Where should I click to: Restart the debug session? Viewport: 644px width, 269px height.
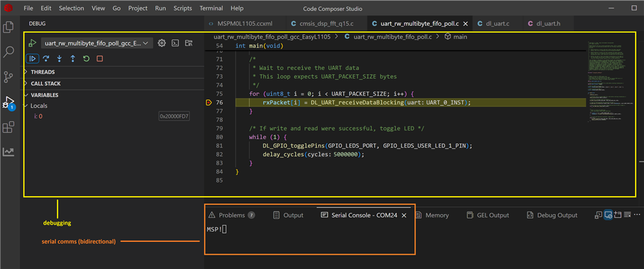click(x=86, y=59)
